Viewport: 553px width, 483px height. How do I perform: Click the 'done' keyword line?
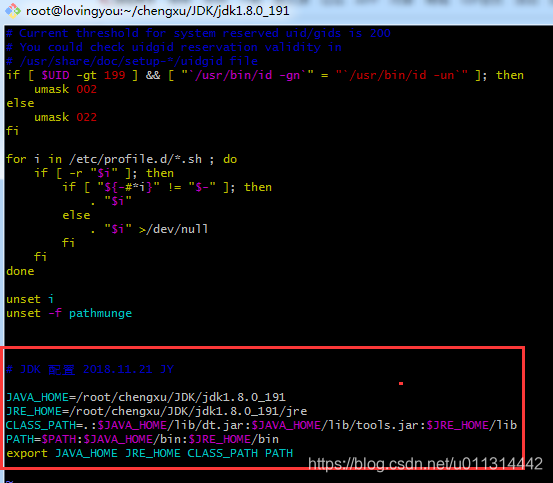coord(20,271)
